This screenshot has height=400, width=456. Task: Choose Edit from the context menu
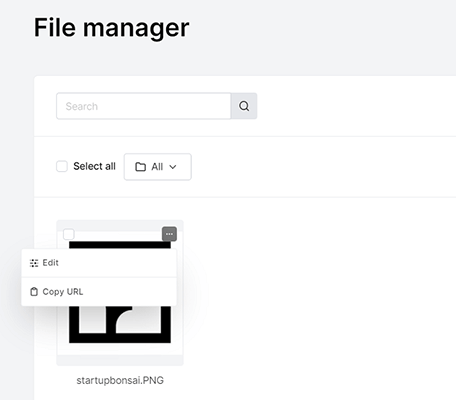[x=99, y=263]
